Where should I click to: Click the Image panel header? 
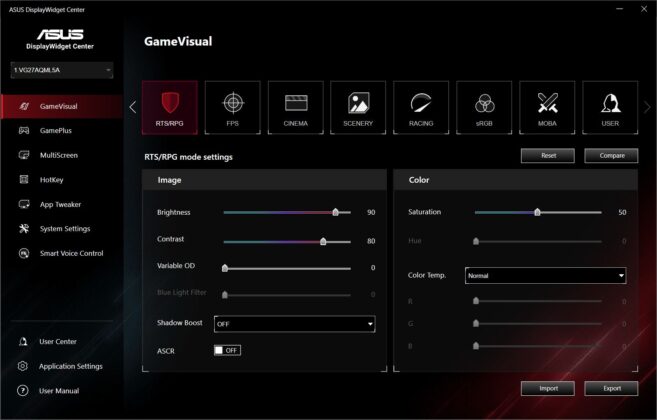[x=264, y=180]
